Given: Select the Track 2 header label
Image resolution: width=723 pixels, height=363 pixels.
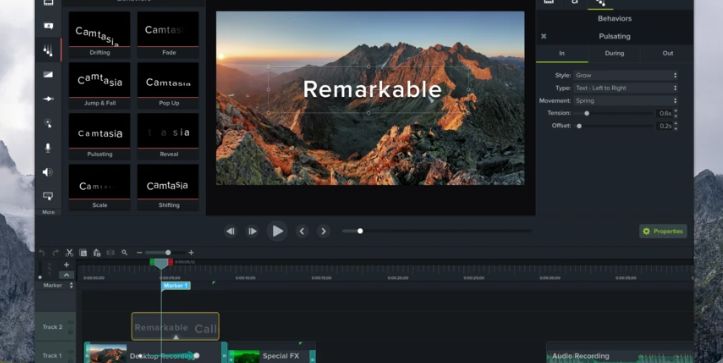Looking at the screenshot, I should click(52, 327).
